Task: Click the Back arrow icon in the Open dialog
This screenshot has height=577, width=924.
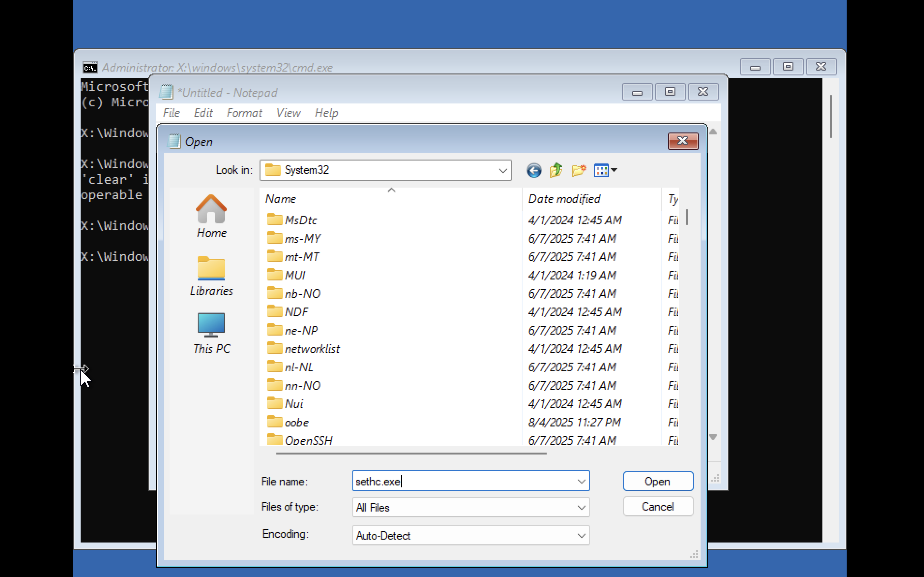Action: 534,170
